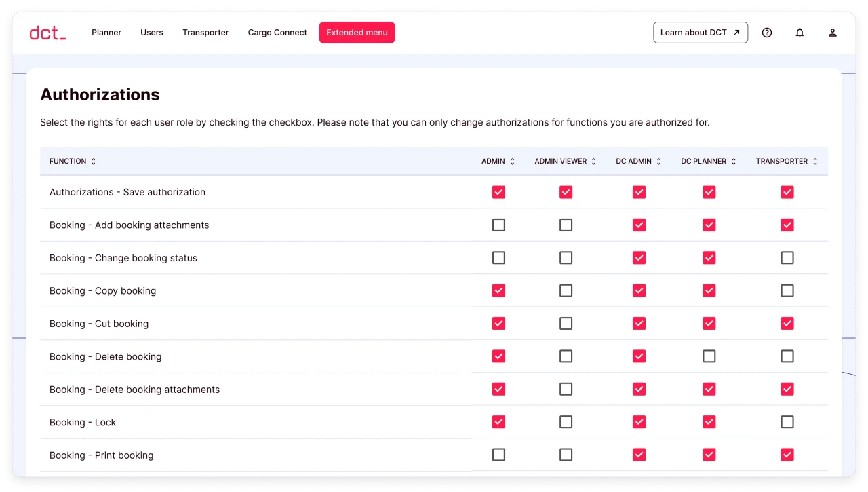Click the dct logo
Viewport: 868px width, 492px height.
coord(47,33)
